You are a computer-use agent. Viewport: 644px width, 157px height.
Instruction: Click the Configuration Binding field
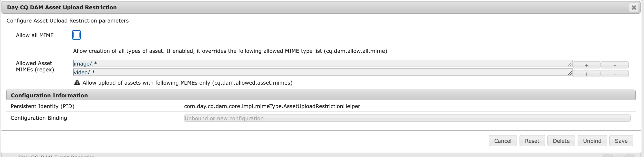[x=407, y=118]
